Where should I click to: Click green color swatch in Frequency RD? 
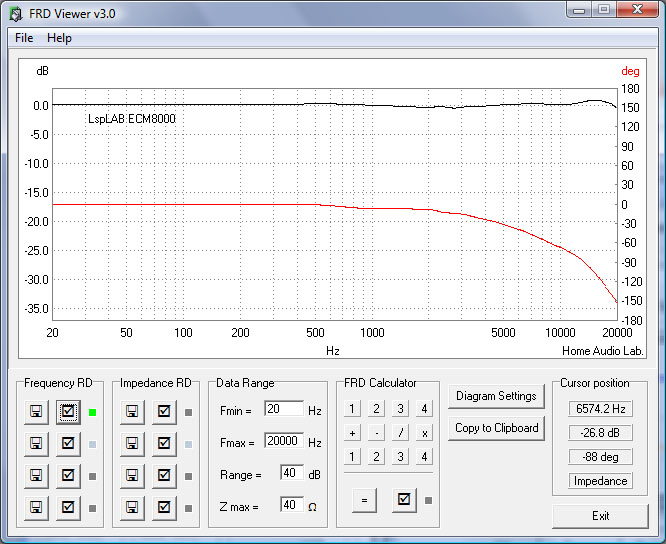tap(92, 412)
